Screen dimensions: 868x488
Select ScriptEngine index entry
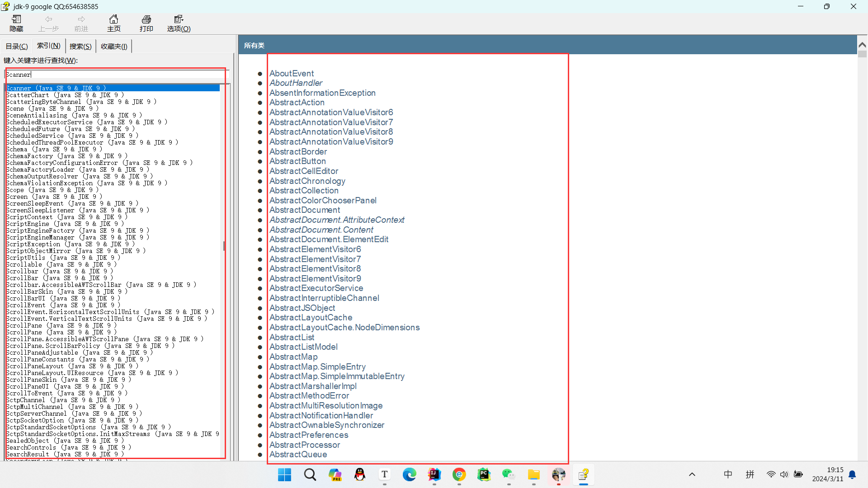click(x=65, y=224)
